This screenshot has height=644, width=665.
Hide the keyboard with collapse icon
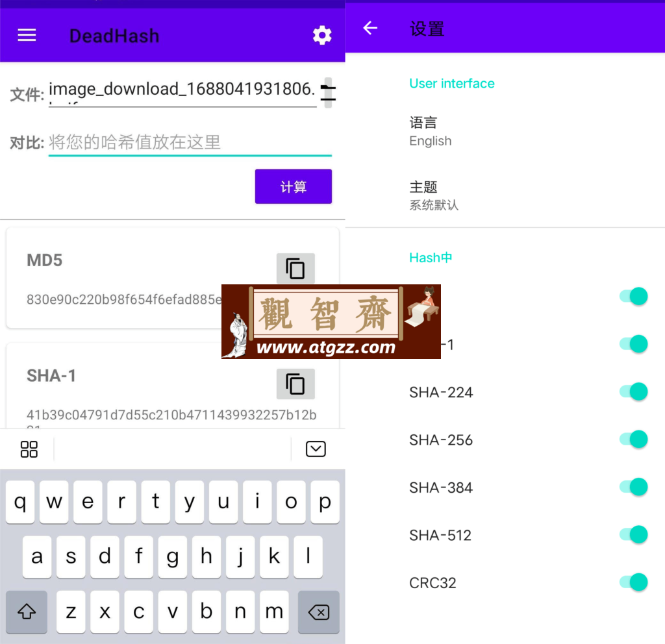point(316,449)
